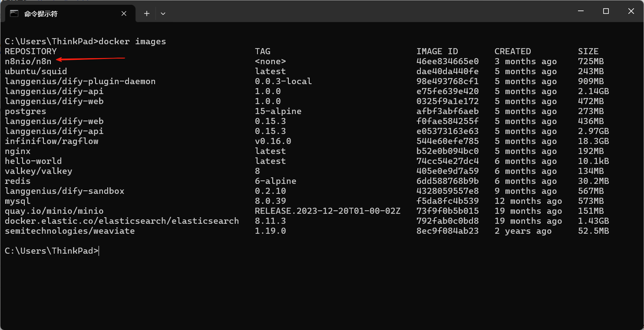The height and width of the screenshot is (330, 644).
Task: Click infiniflow/ragflow repository name
Action: pos(52,141)
